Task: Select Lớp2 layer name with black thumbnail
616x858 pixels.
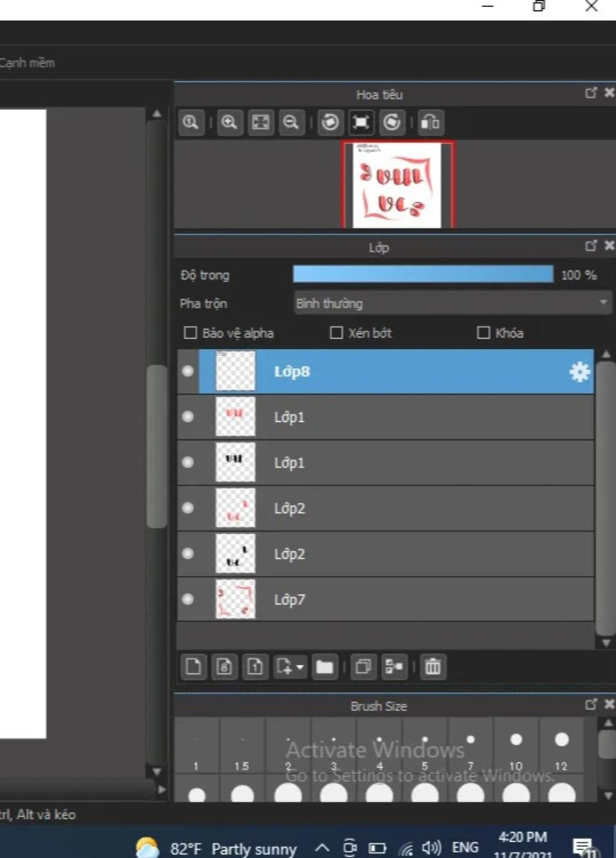Action: 289,554
